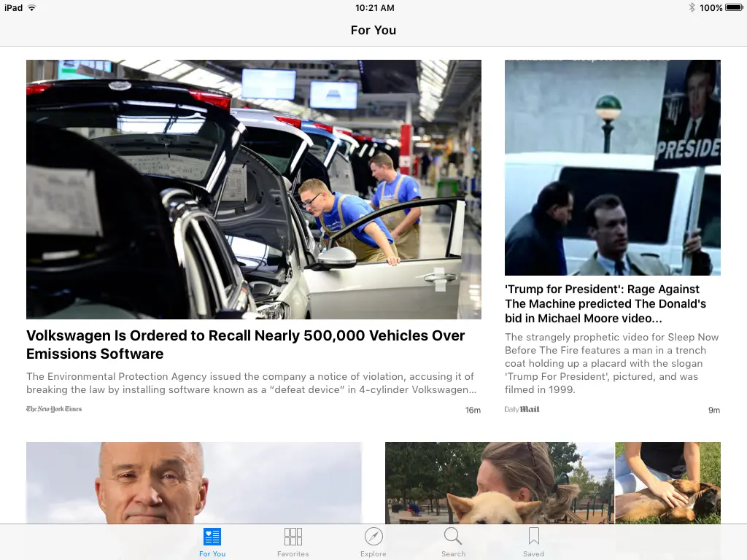
Task: Read the Sleep Now Before The Fire summary
Action: click(612, 363)
